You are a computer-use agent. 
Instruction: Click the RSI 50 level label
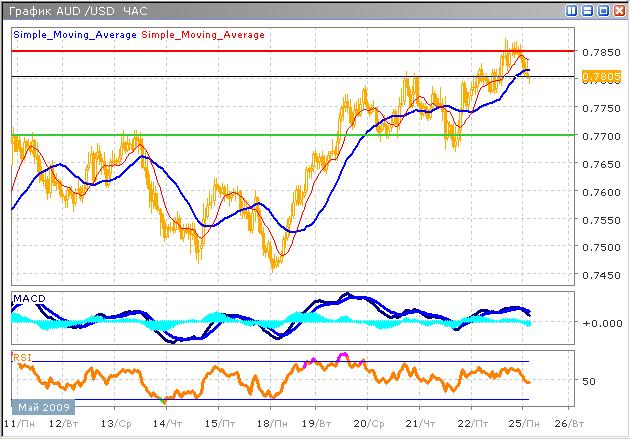coord(592,381)
